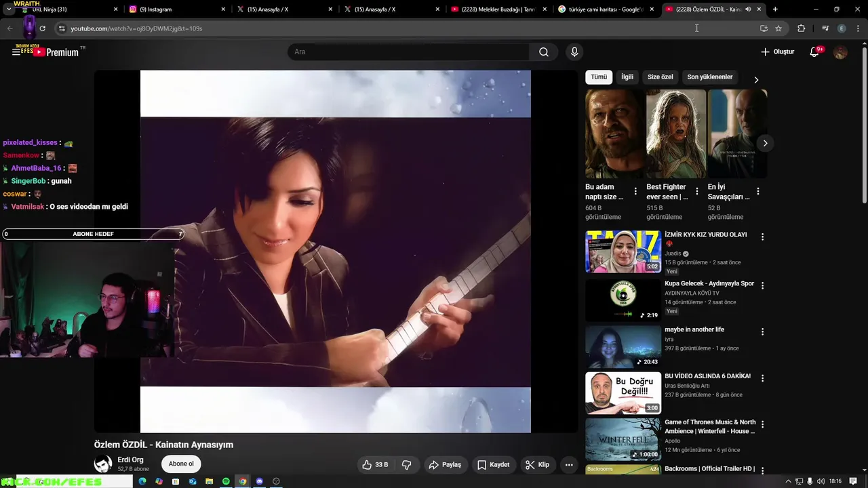Click the Oluştur create button

[x=777, y=52]
